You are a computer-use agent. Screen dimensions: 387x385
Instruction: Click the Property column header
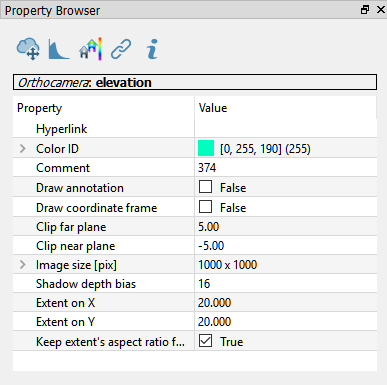click(x=104, y=108)
